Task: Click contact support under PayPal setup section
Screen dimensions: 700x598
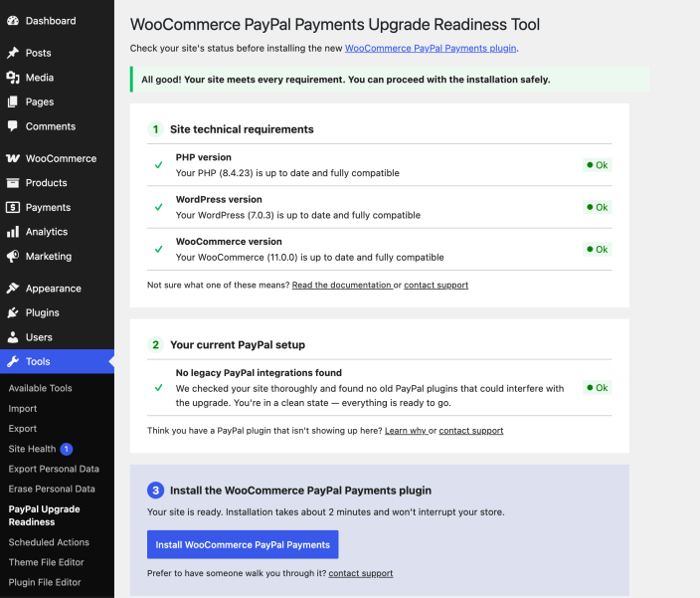Action: pos(471,431)
